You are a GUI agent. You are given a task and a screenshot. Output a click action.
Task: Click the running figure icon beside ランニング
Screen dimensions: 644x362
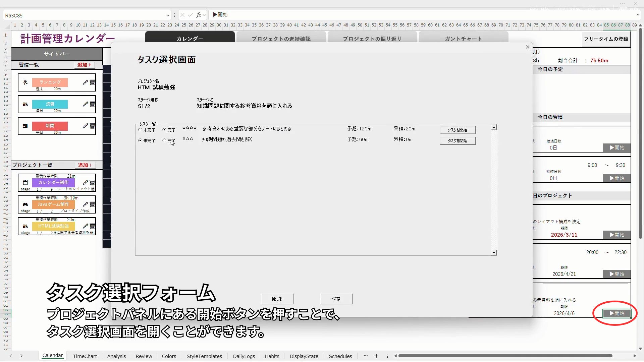[25, 82]
